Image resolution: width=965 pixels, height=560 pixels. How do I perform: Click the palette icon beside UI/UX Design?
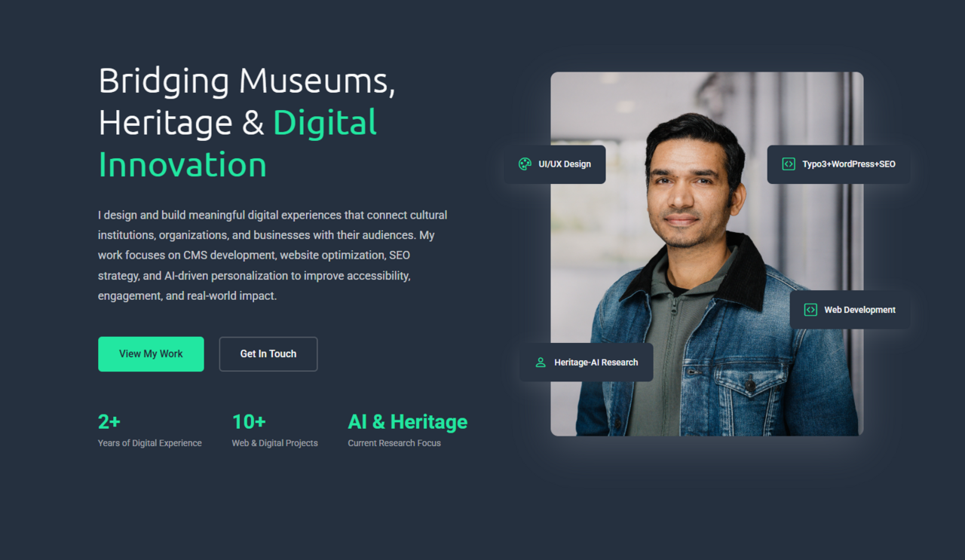(525, 164)
